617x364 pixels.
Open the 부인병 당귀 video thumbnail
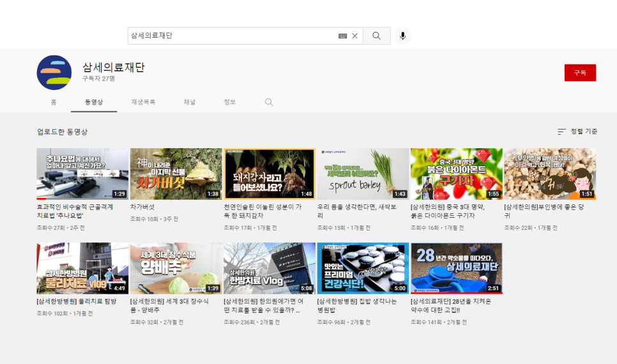pyautogui.click(x=550, y=174)
